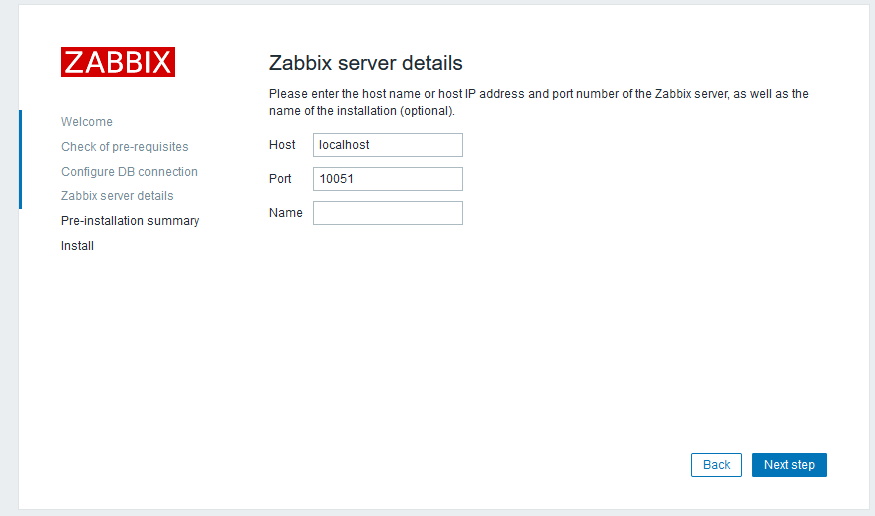875x516 pixels.
Task: Focus the Host field containing localhost
Action: (x=387, y=145)
